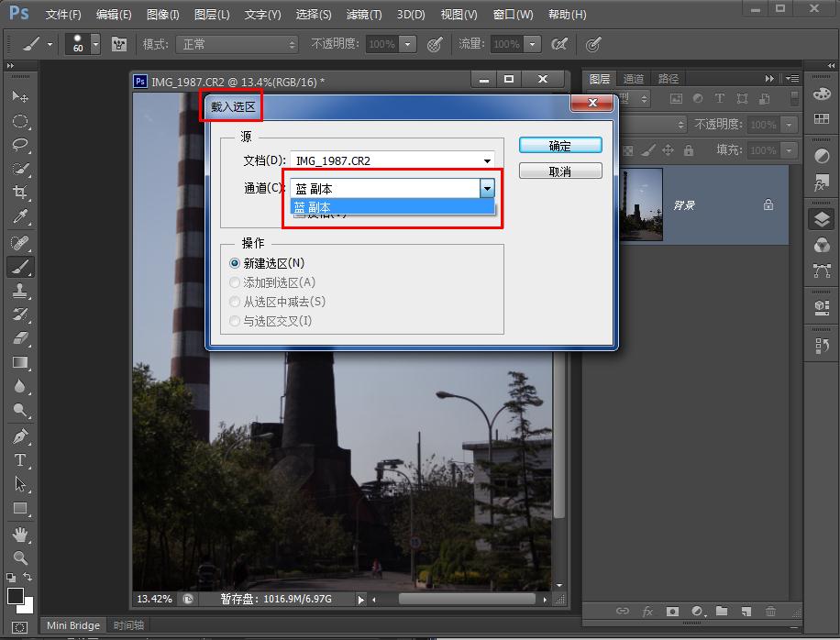This screenshot has width=840, height=640.
Task: Click the foreground color swatch
Action: (x=15, y=597)
